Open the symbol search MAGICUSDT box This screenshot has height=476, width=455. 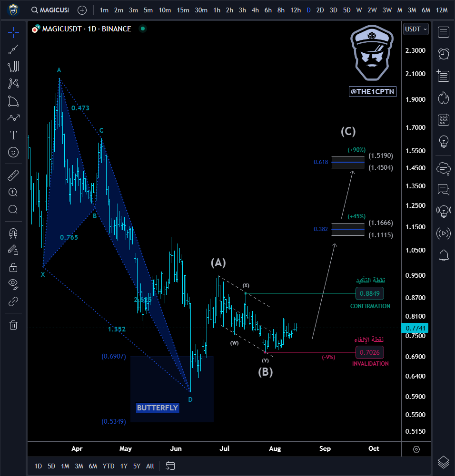(x=50, y=10)
